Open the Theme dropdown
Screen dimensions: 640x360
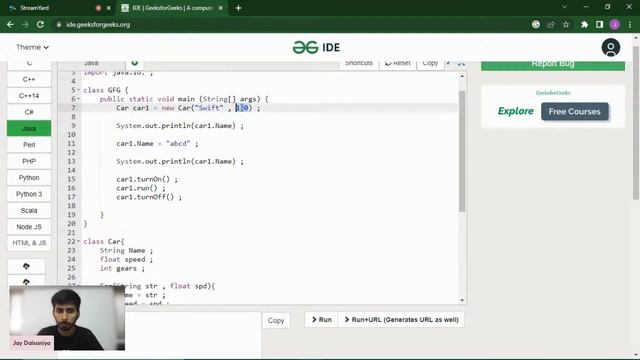(x=32, y=47)
